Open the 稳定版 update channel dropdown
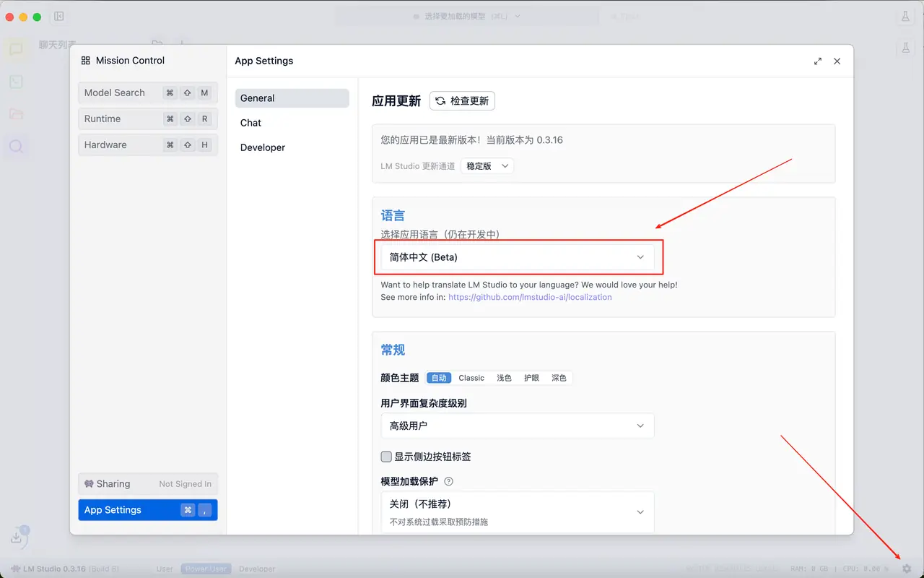 click(487, 166)
